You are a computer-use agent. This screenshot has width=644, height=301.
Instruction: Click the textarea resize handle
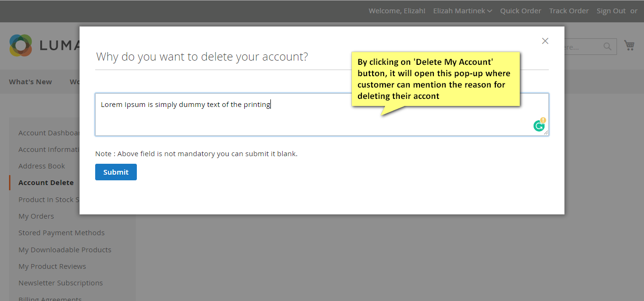546,133
